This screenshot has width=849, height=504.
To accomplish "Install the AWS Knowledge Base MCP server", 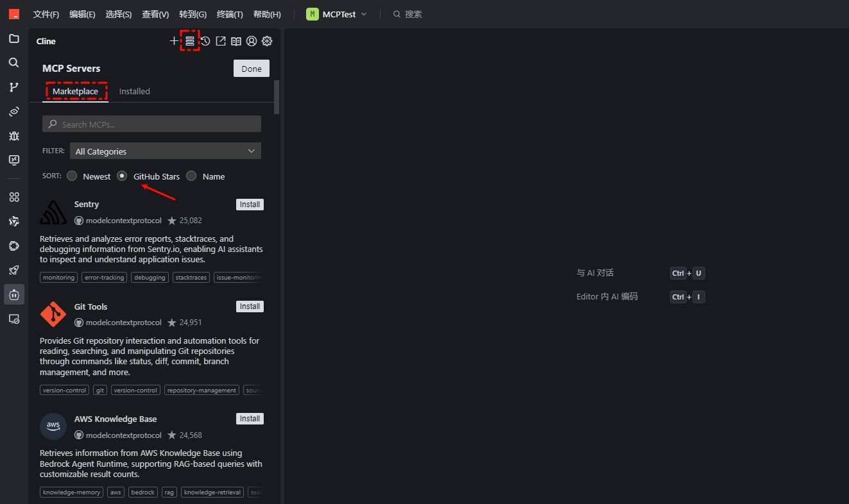I will pyautogui.click(x=250, y=419).
